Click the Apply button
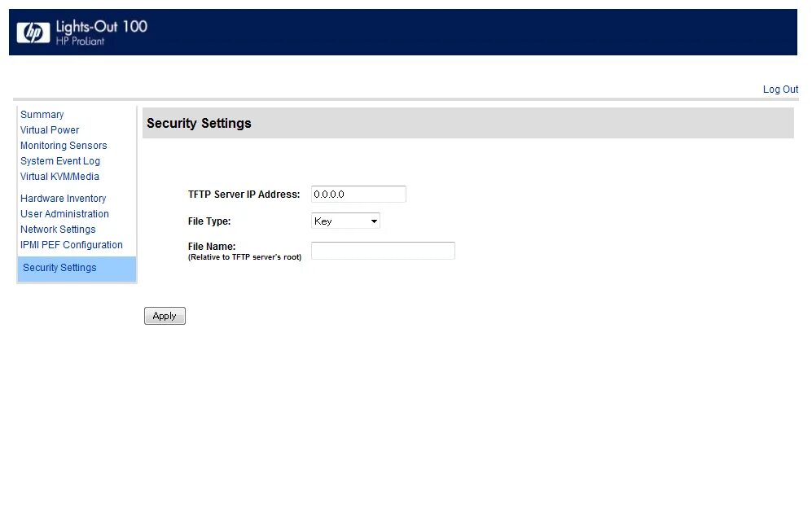Image resolution: width=812 pixels, height=521 pixels. [165, 316]
